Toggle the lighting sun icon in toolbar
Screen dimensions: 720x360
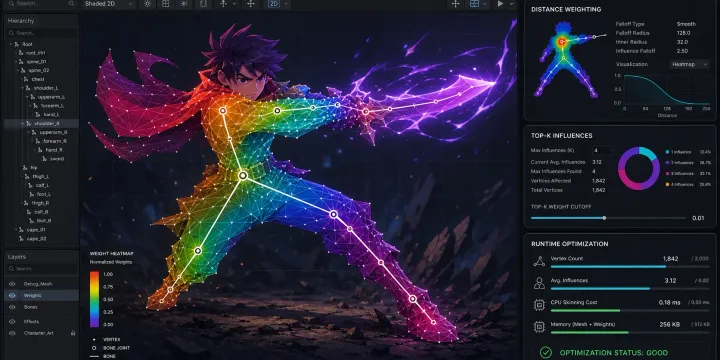click(x=147, y=4)
